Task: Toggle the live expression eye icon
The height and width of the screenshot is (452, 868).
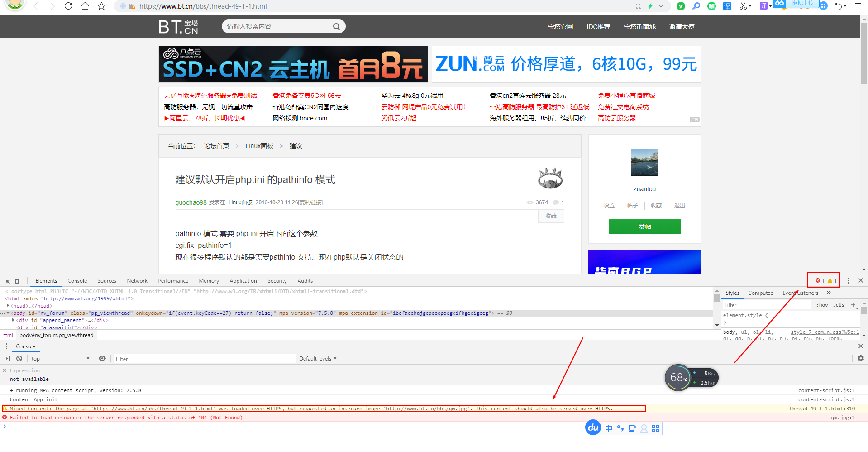Action: pos(102,358)
